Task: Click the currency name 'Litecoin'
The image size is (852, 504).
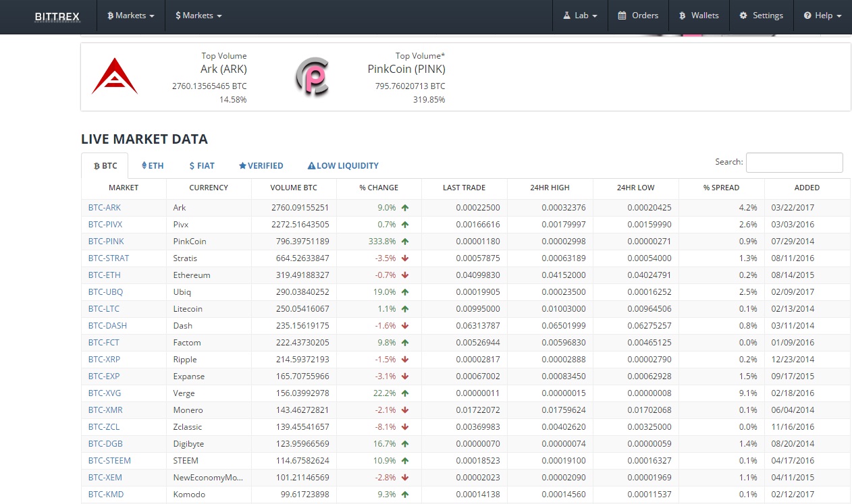Action: pos(188,309)
